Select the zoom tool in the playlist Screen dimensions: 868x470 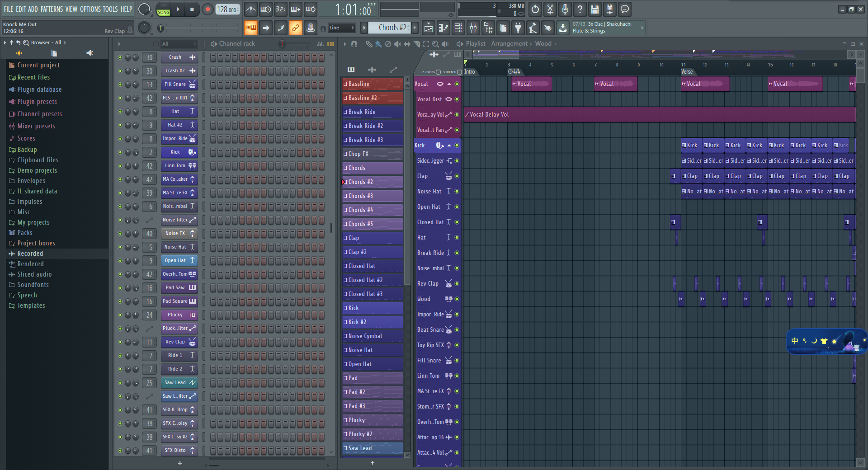pyautogui.click(x=435, y=44)
